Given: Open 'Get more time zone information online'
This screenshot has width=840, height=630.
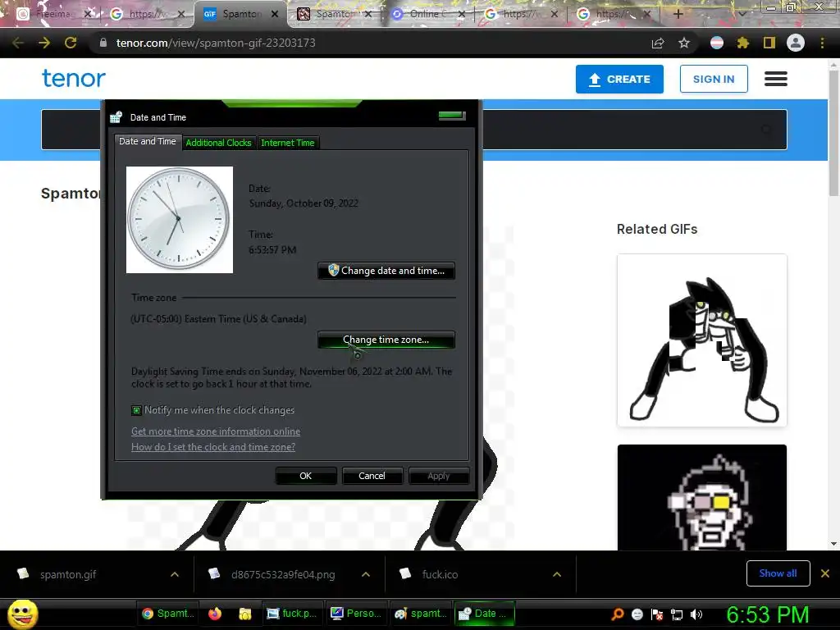Looking at the screenshot, I should [216, 431].
